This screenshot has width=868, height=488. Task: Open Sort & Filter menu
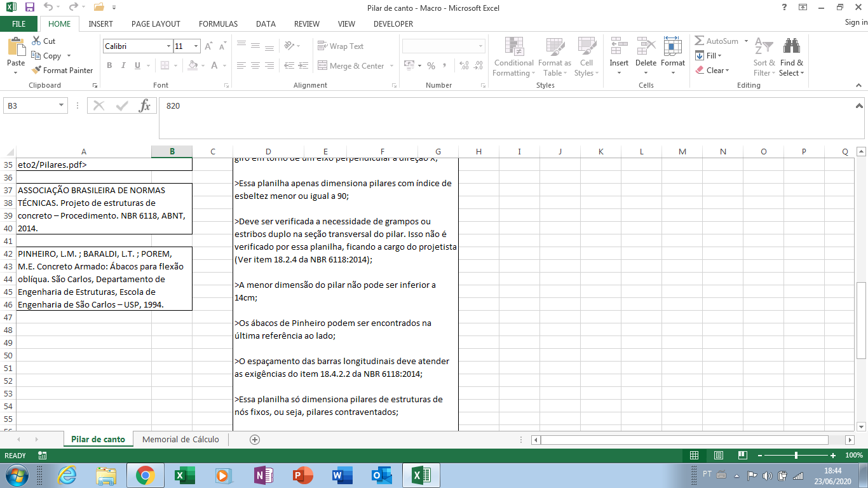(764, 57)
